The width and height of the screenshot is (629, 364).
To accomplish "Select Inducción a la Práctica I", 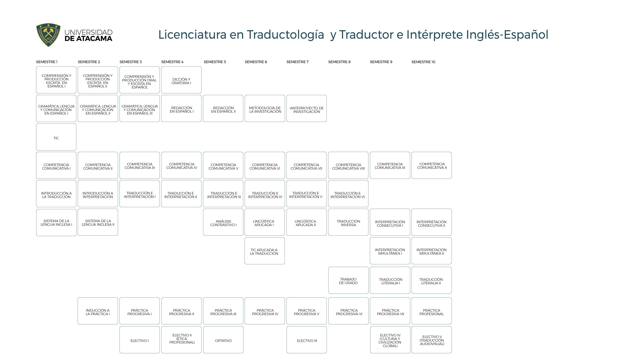I will (98, 311).
